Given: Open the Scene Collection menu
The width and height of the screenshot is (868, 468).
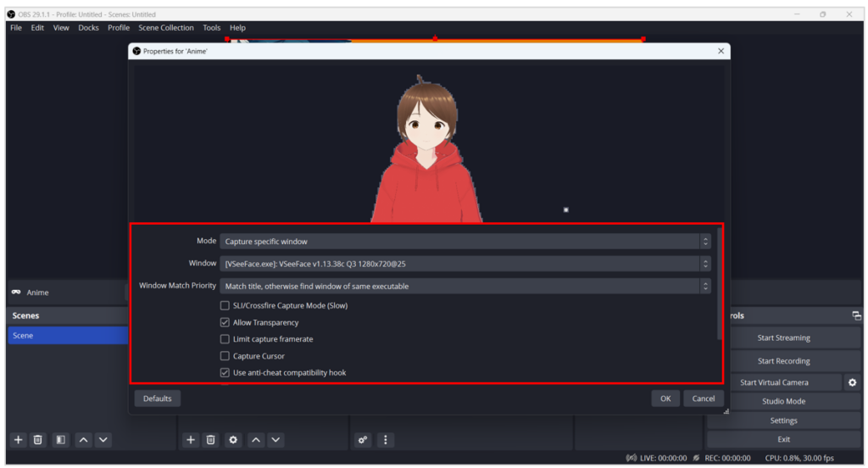Looking at the screenshot, I should tap(166, 28).
